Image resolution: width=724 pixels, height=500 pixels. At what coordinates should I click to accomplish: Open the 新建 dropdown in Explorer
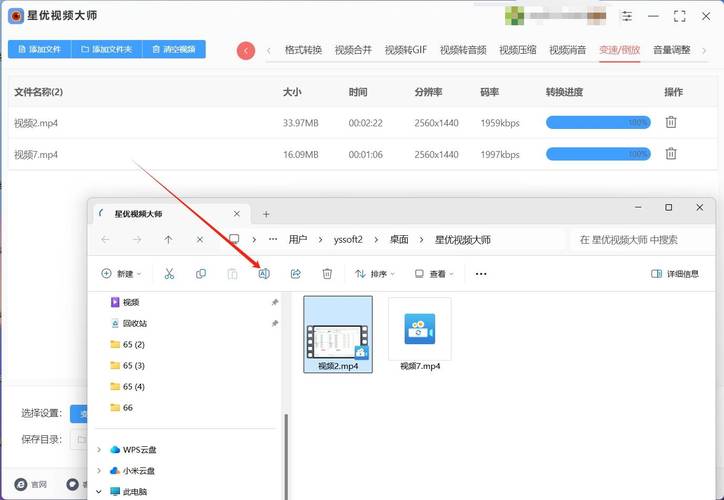(121, 274)
